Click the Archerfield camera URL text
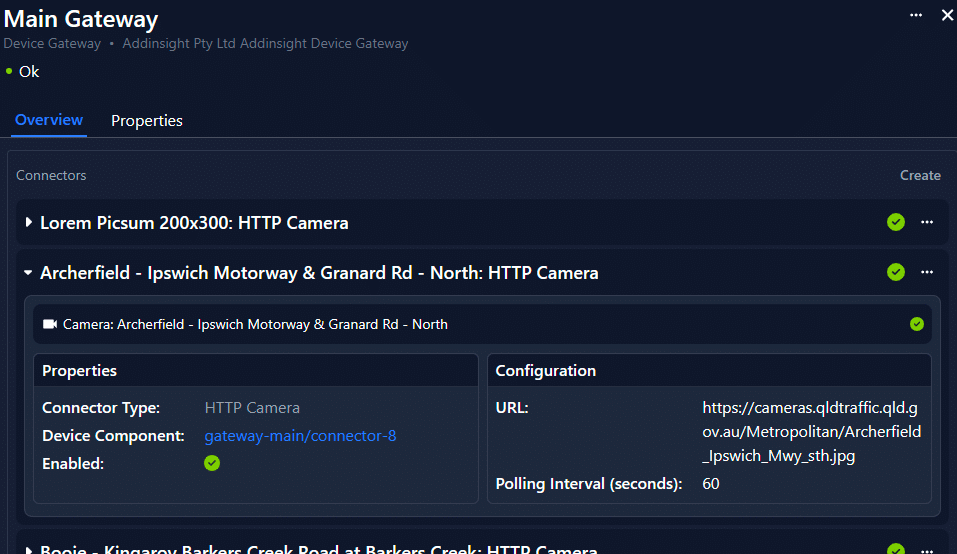The image size is (957, 554). tap(811, 432)
